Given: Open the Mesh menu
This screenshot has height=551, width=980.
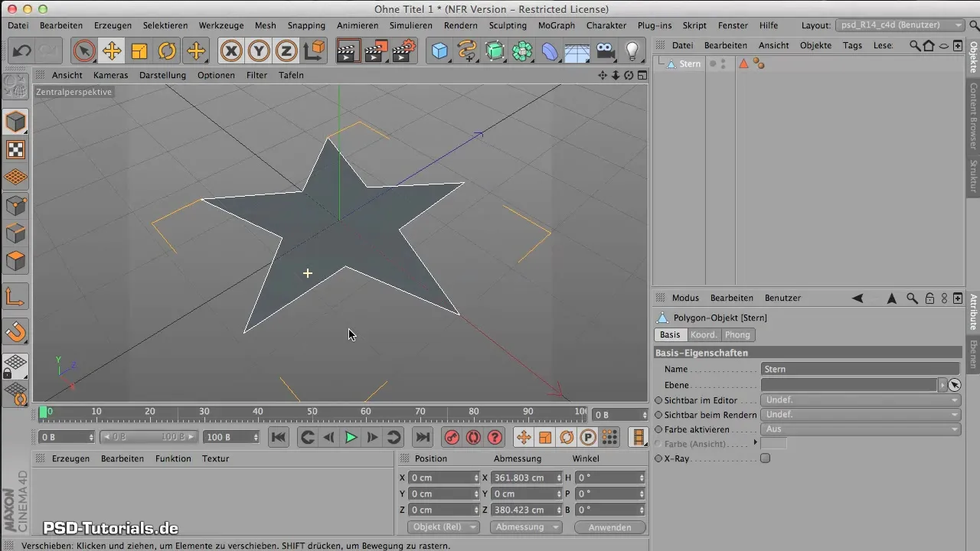Looking at the screenshot, I should click(265, 25).
